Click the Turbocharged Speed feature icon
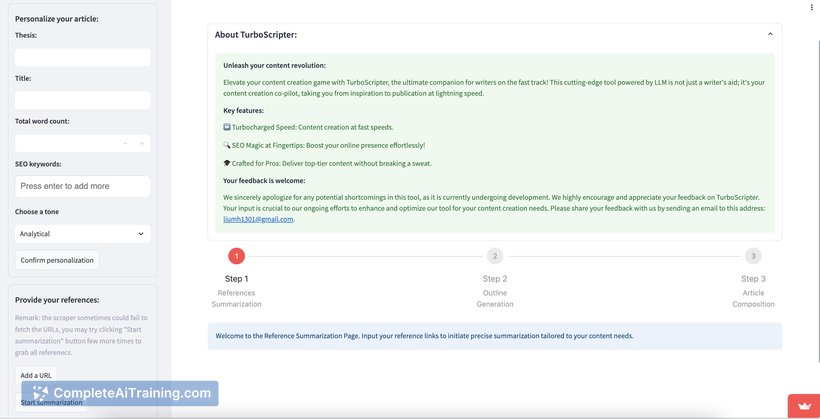The width and height of the screenshot is (820, 419). 226,127
